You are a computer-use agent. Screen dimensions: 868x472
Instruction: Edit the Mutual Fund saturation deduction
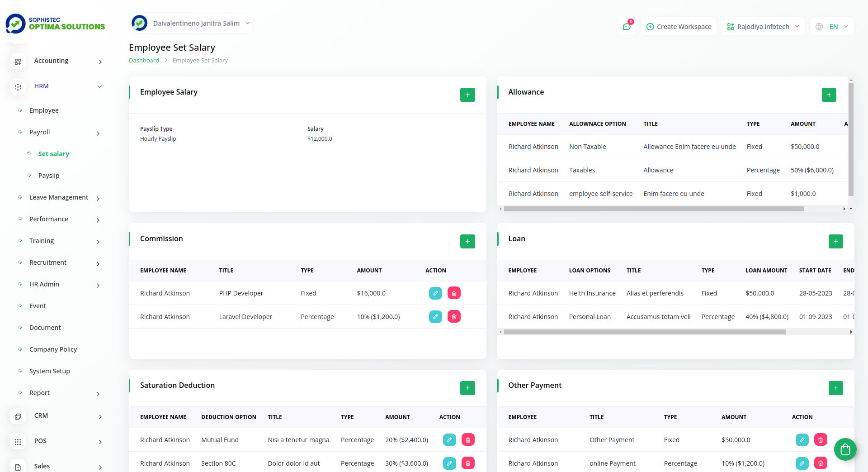point(449,439)
